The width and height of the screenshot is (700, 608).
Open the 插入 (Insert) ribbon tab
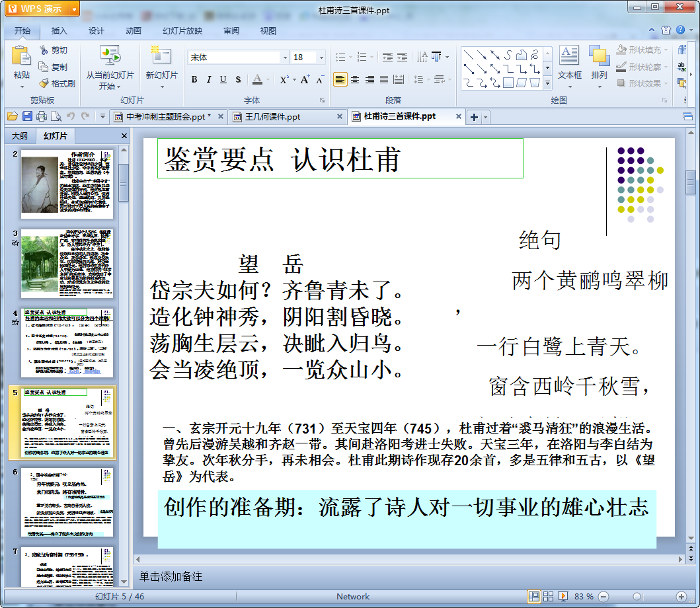(x=59, y=31)
